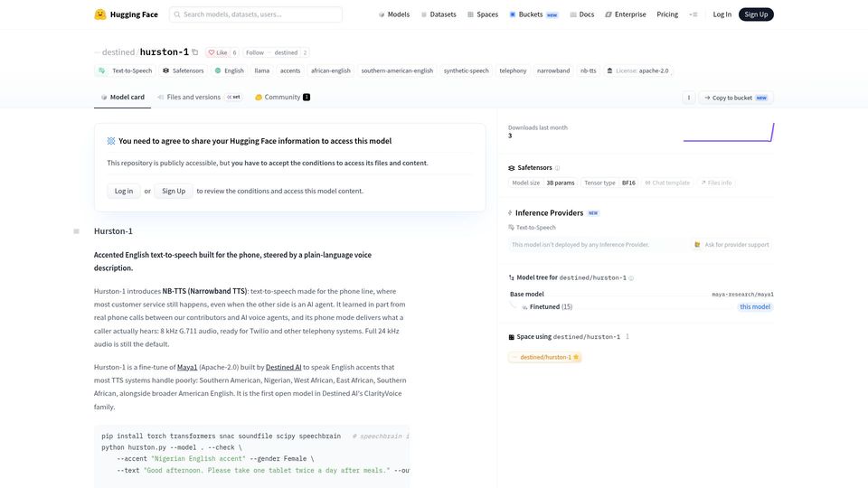This screenshot has height=488, width=868.
Task: Open the Enterprise nav item
Action: tap(626, 14)
